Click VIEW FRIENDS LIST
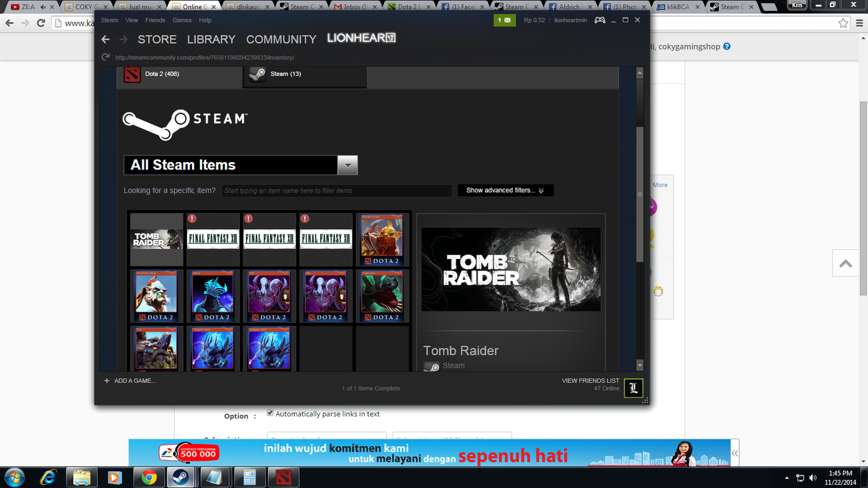Viewport: 868px width, 488px height. pos(591,381)
